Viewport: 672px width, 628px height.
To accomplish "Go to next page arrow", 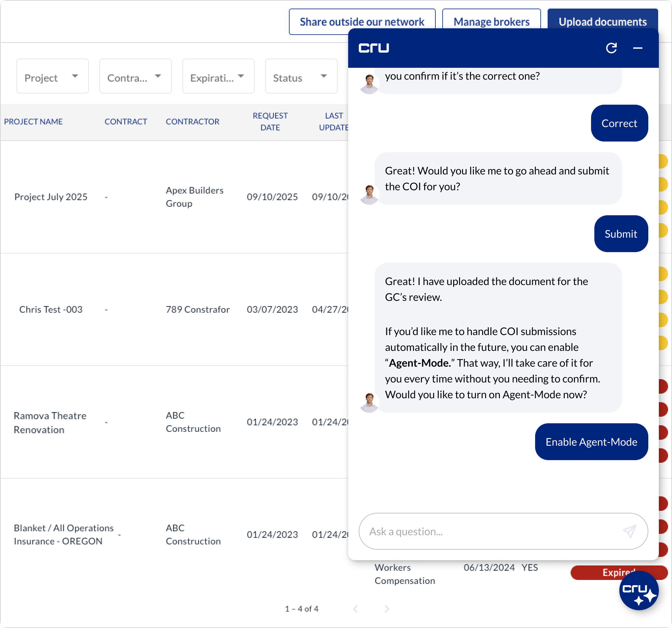I will pyautogui.click(x=387, y=609).
